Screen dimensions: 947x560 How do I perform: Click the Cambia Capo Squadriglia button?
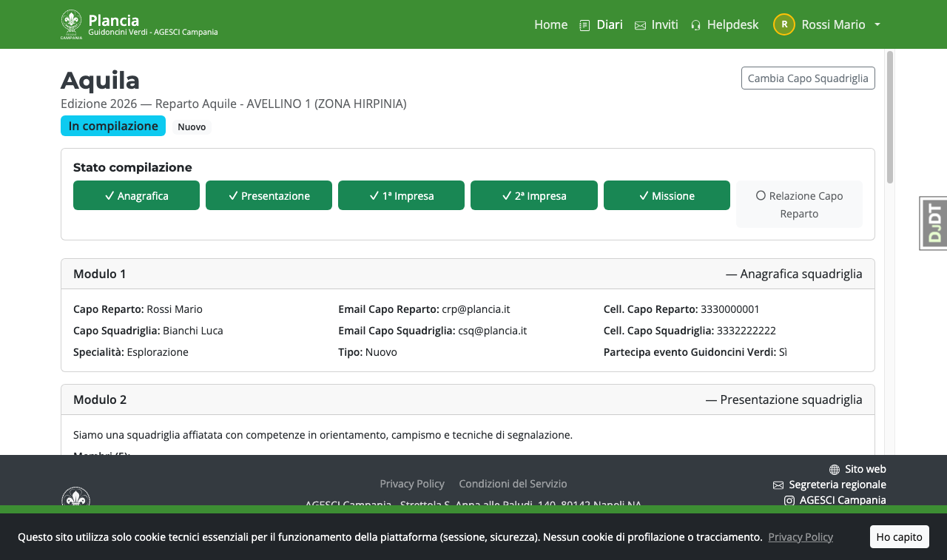tap(808, 78)
